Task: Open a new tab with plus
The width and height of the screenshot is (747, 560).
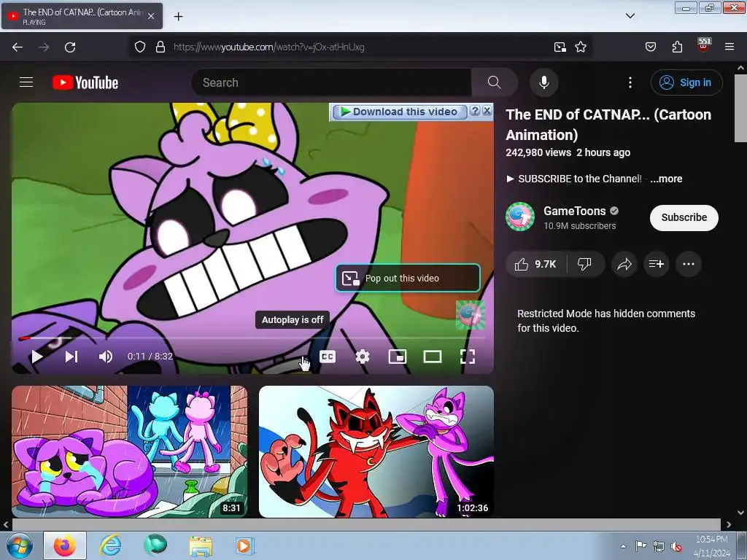Action: [x=178, y=16]
